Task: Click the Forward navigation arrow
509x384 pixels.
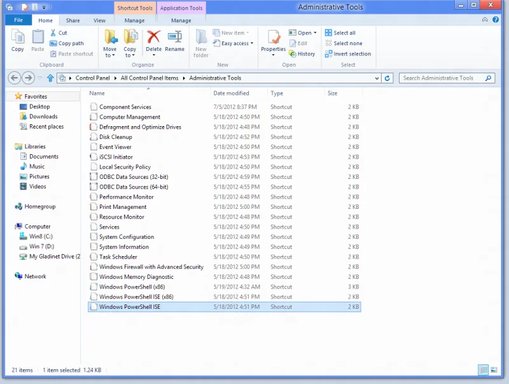Action: click(x=28, y=78)
